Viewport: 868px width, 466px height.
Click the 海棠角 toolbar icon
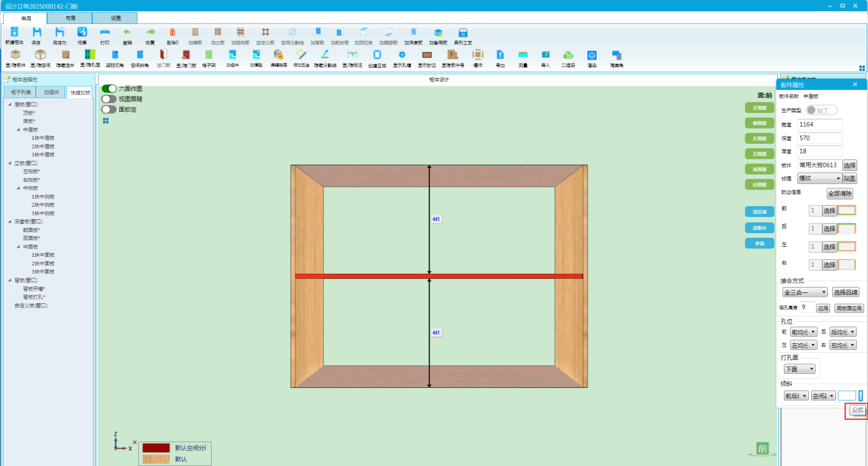click(617, 55)
